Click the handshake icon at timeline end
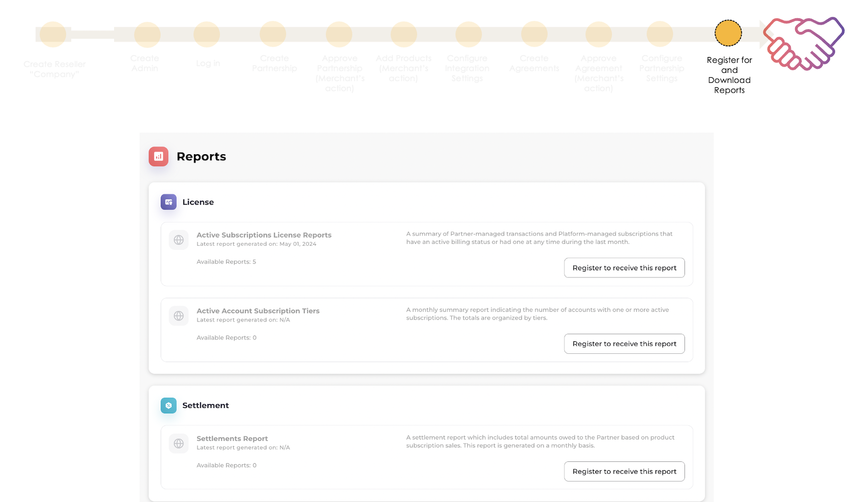 coord(804,44)
